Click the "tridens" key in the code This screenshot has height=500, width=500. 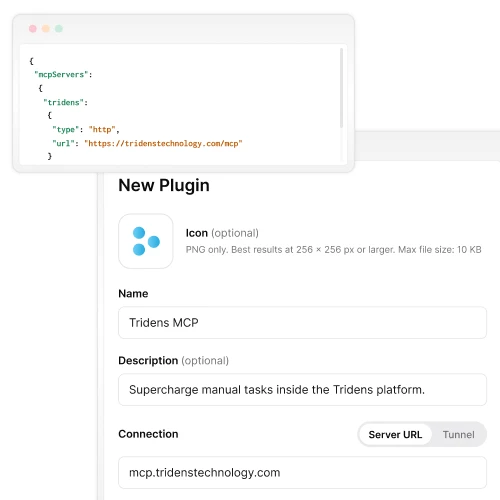[x=63, y=102]
